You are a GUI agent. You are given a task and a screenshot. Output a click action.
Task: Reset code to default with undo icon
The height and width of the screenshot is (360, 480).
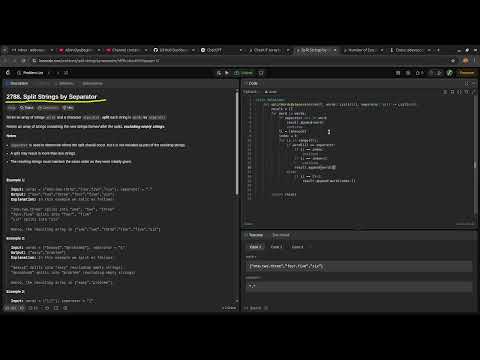pyautogui.click(x=467, y=92)
